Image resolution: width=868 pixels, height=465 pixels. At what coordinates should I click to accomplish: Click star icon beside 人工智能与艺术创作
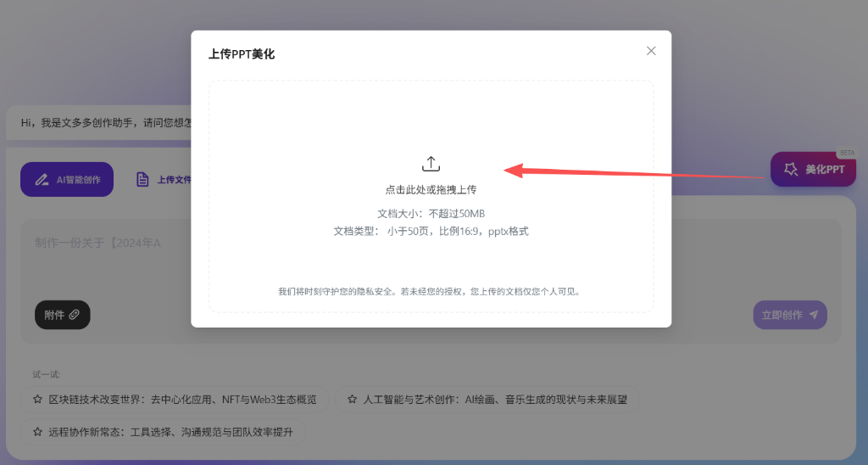pyautogui.click(x=352, y=399)
